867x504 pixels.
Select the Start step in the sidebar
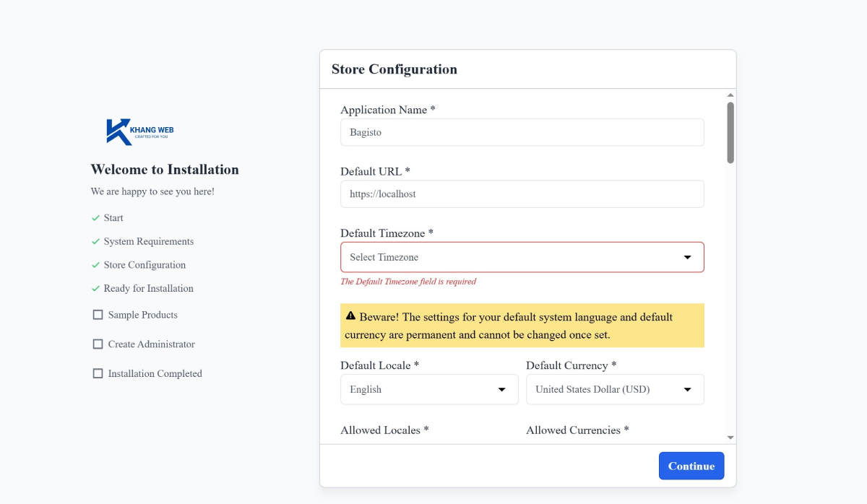point(113,217)
